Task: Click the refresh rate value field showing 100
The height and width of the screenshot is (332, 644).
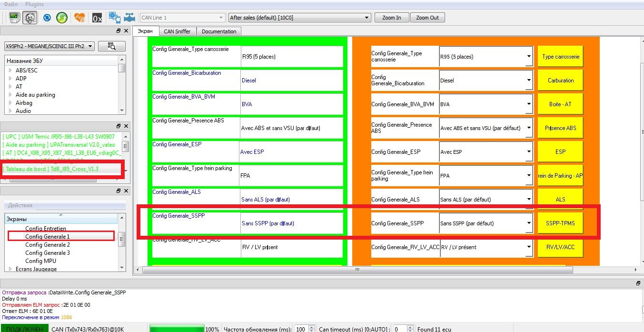Action: [x=301, y=329]
